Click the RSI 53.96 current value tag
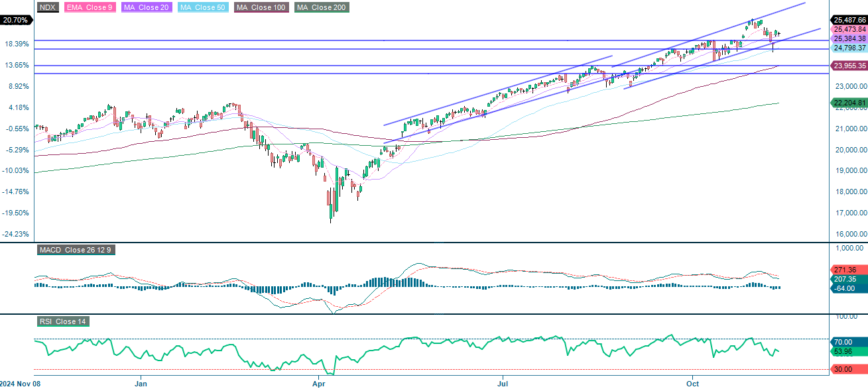The height and width of the screenshot is (389, 868). 849,351
